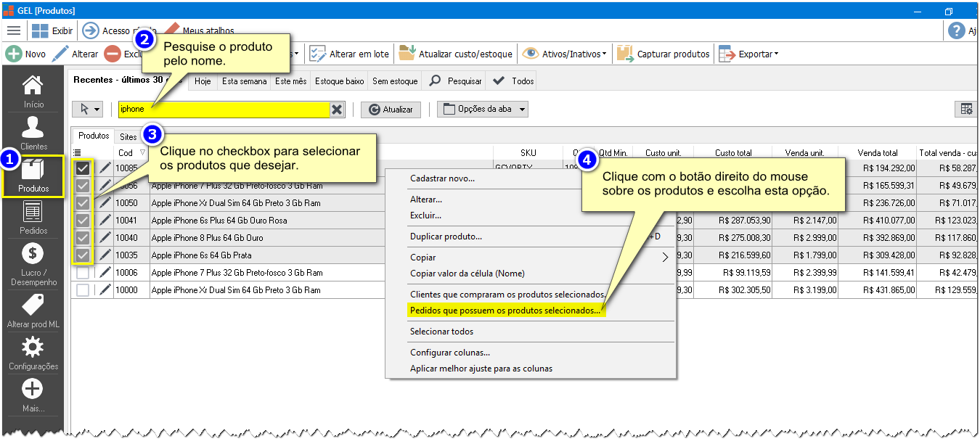Open Alterar prod ML in the sidebar
The image size is (980, 444).
coord(33,311)
